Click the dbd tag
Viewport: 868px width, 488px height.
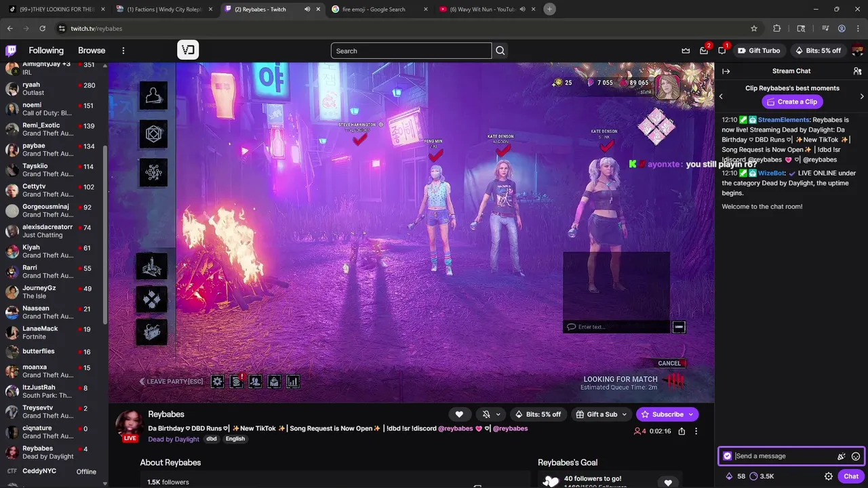pyautogui.click(x=212, y=439)
